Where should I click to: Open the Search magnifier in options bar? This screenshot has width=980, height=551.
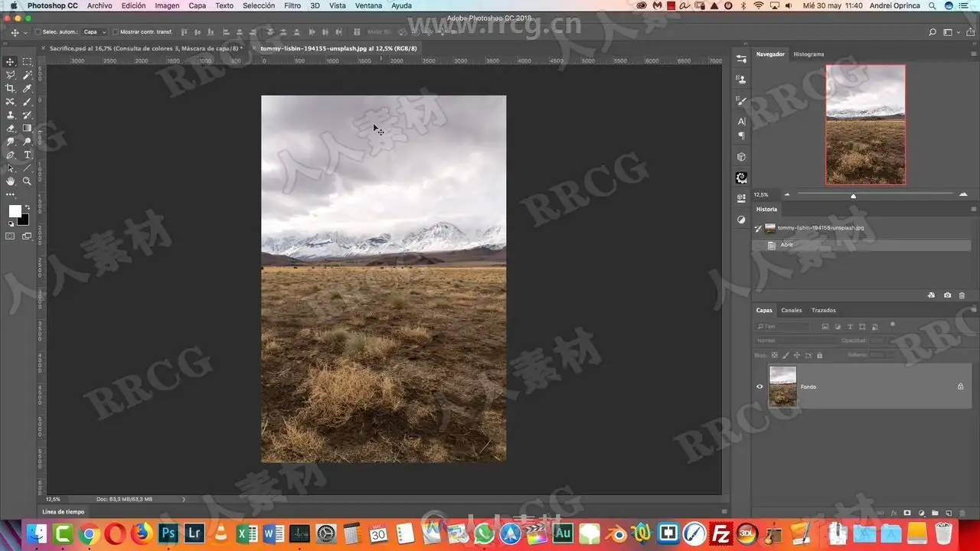pyautogui.click(x=933, y=32)
